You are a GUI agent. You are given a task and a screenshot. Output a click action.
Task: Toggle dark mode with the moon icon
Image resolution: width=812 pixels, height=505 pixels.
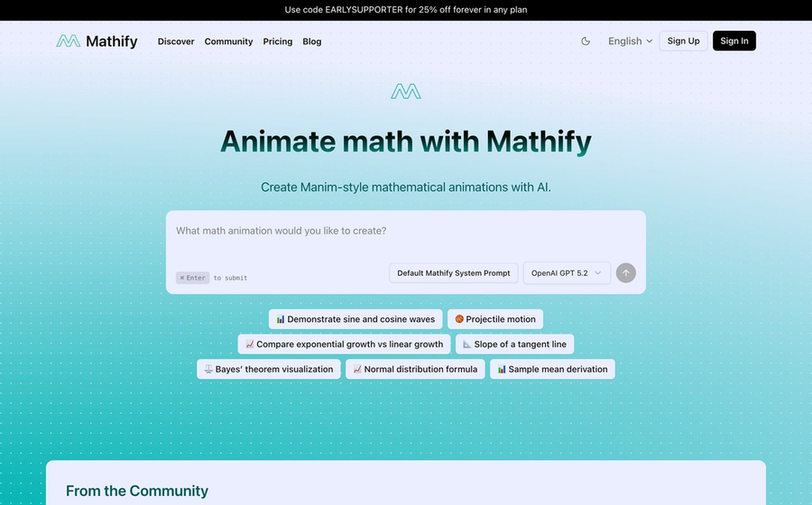tap(586, 41)
